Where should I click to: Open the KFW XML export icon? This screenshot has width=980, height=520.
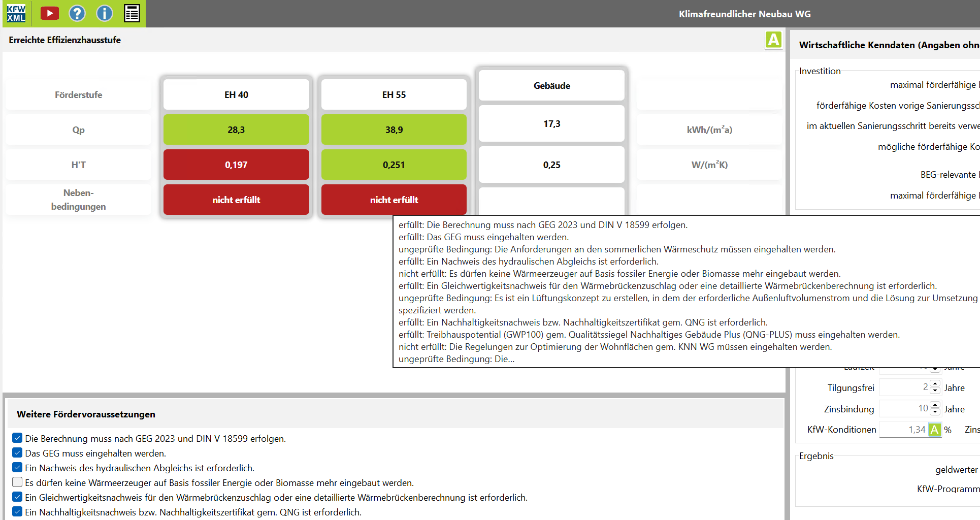point(16,13)
